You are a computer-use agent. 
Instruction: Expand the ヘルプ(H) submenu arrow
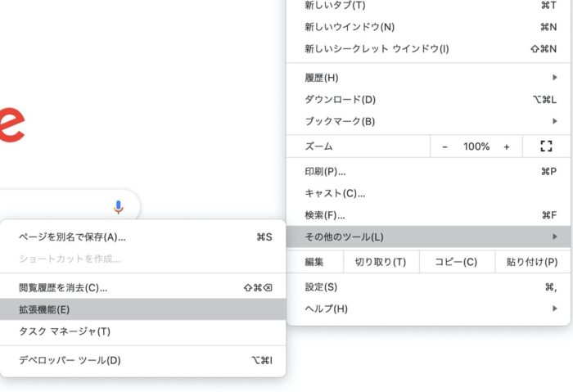pyautogui.click(x=555, y=309)
